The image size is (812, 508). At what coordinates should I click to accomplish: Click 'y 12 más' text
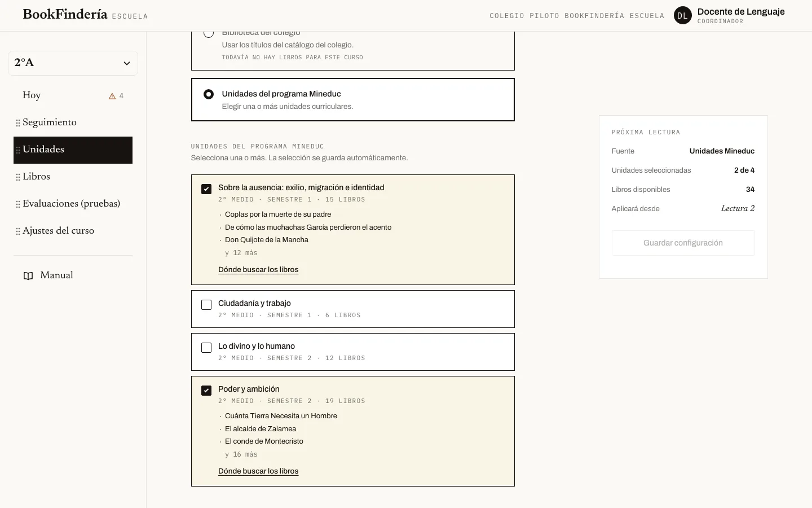point(241,253)
